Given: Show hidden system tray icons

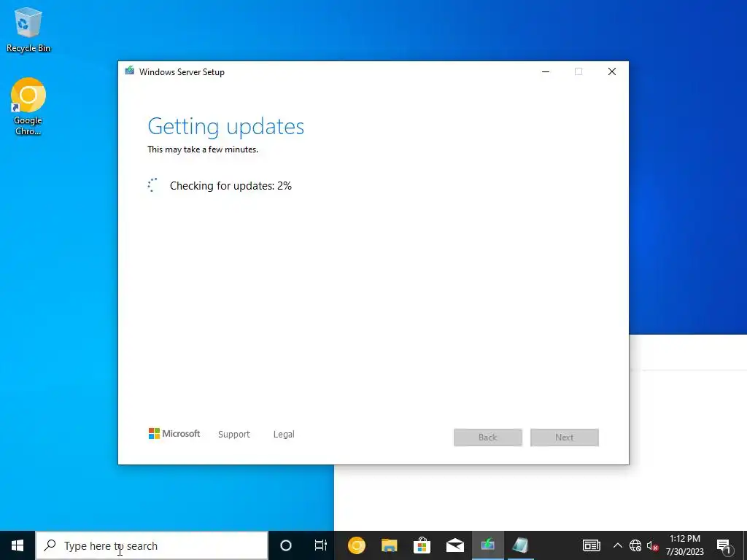Looking at the screenshot, I should (617, 545).
